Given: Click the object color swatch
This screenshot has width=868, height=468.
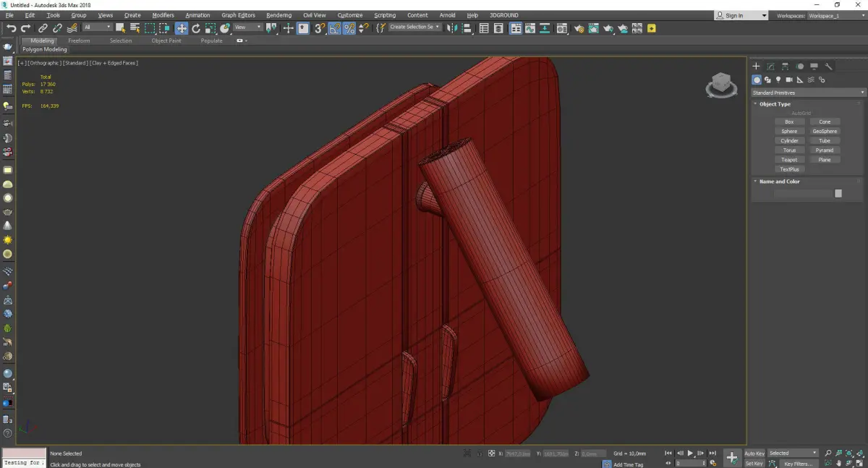Looking at the screenshot, I should tap(838, 193).
